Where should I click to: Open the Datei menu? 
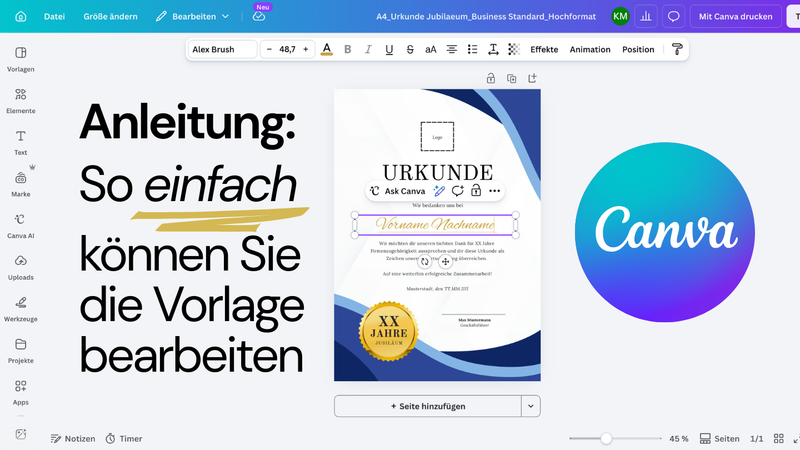click(x=54, y=16)
